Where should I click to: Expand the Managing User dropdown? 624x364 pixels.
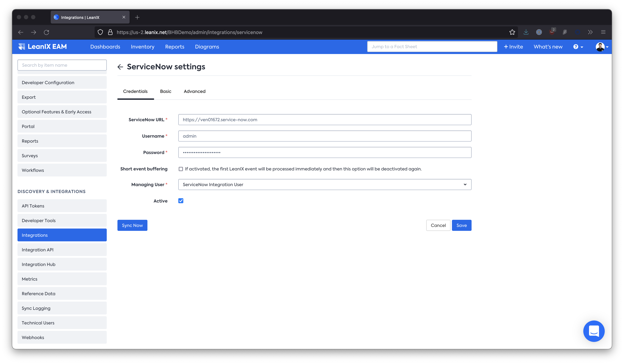tap(325, 184)
